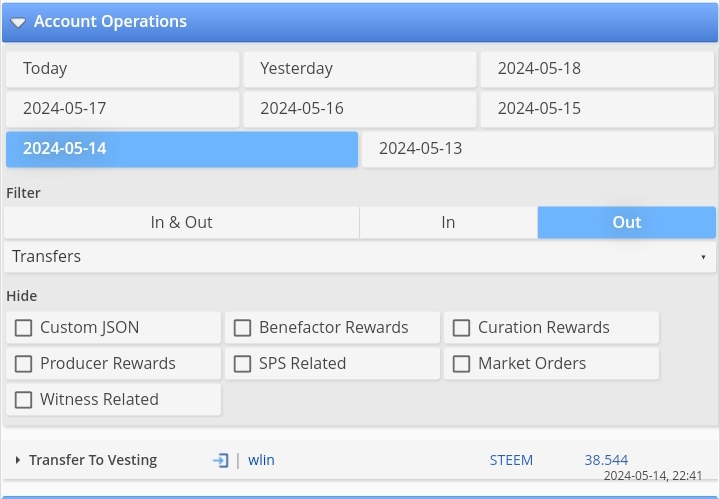
Task: Click the 38.544 amount value
Action: [x=606, y=460]
